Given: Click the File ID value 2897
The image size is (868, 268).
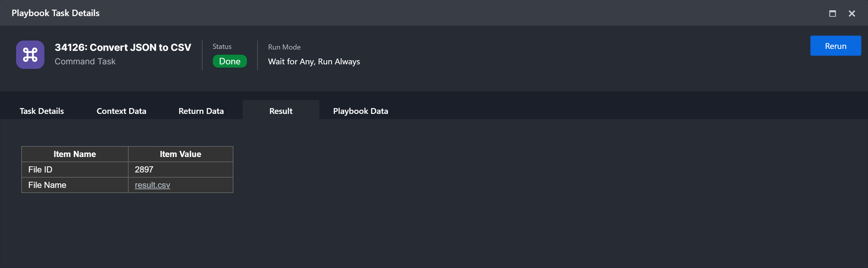Looking at the screenshot, I should (144, 170).
